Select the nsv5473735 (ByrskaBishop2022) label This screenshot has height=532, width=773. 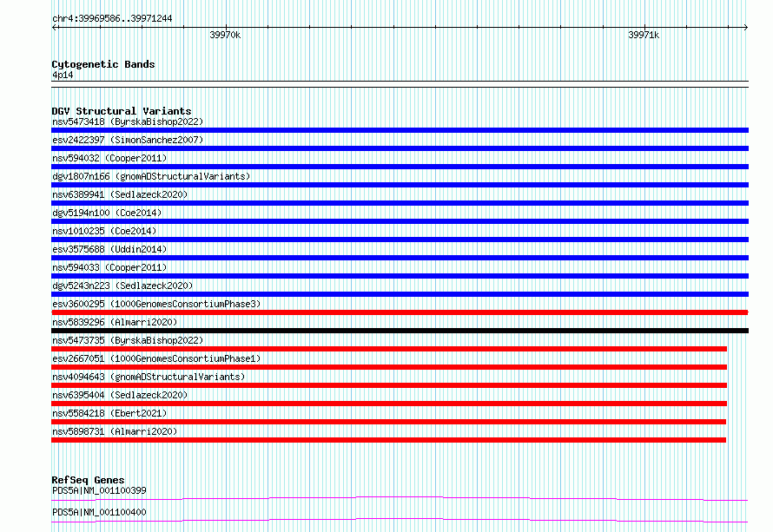(128, 340)
